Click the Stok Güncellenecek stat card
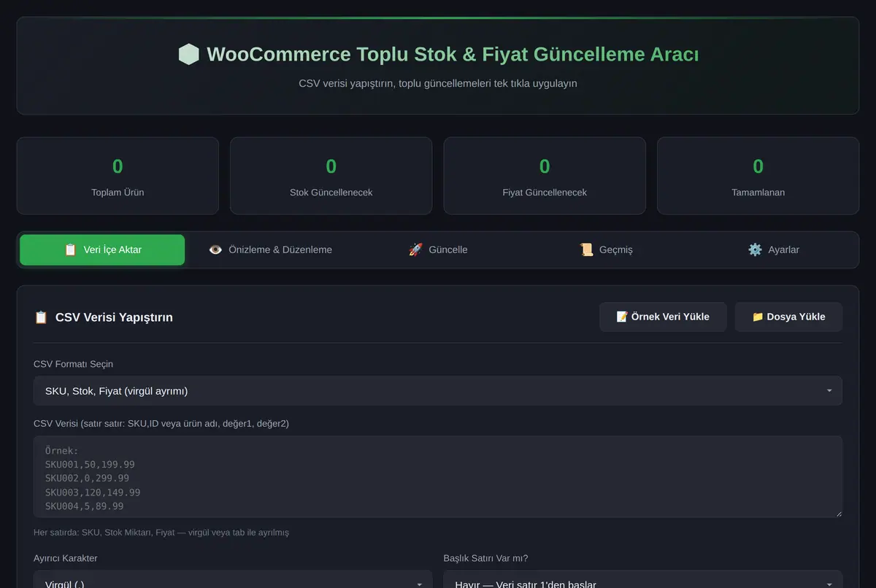This screenshot has width=876, height=588. click(x=331, y=176)
